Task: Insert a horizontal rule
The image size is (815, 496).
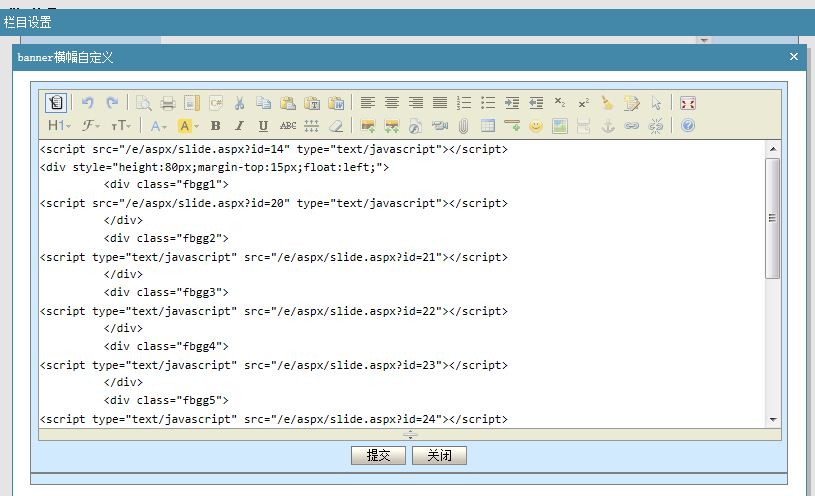Action: coord(512,126)
